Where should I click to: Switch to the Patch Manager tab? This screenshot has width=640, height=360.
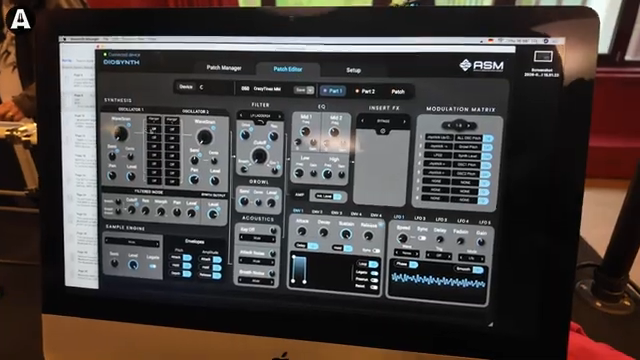(x=224, y=68)
